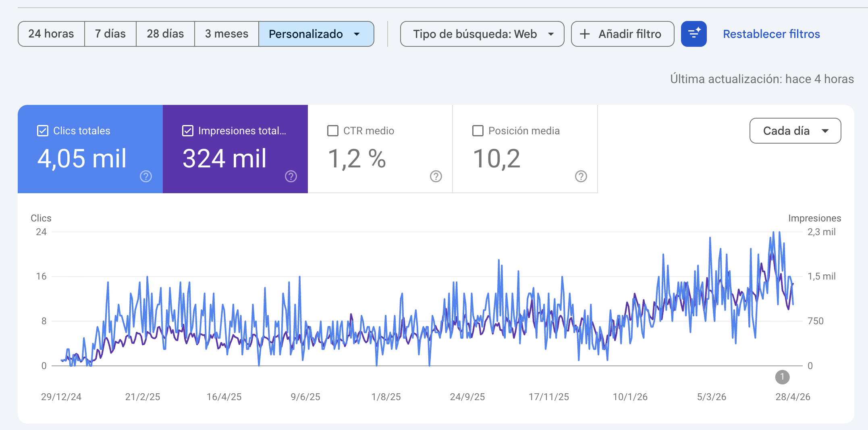
Task: Click the 4,05 mil clicks value
Action: point(82,158)
